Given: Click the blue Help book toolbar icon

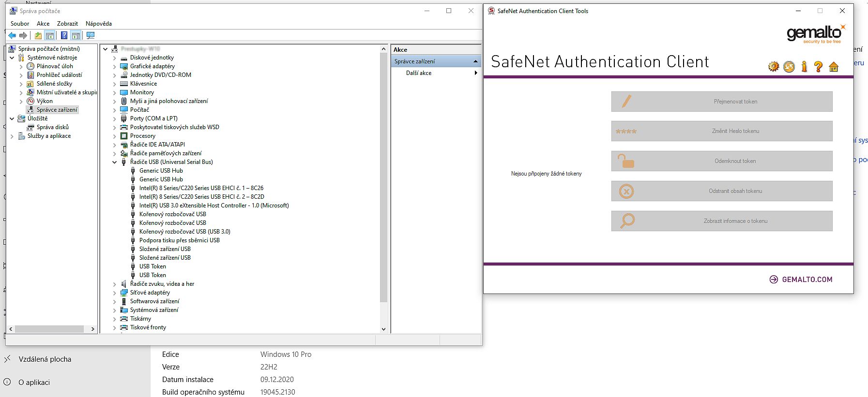Looking at the screenshot, I should point(64,35).
